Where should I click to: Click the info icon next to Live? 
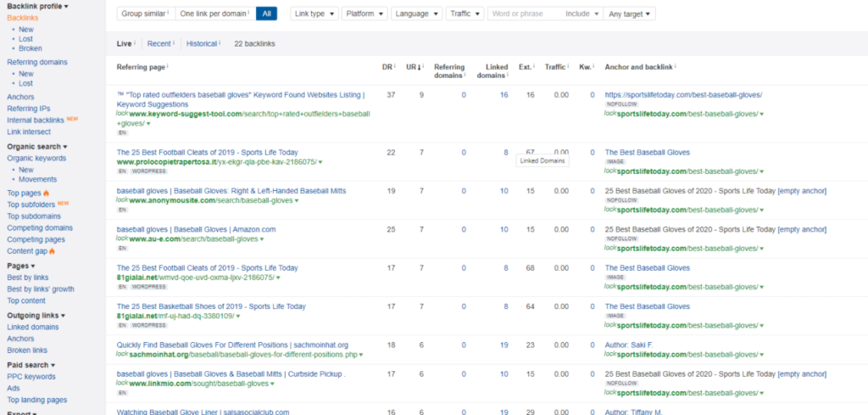(135, 42)
